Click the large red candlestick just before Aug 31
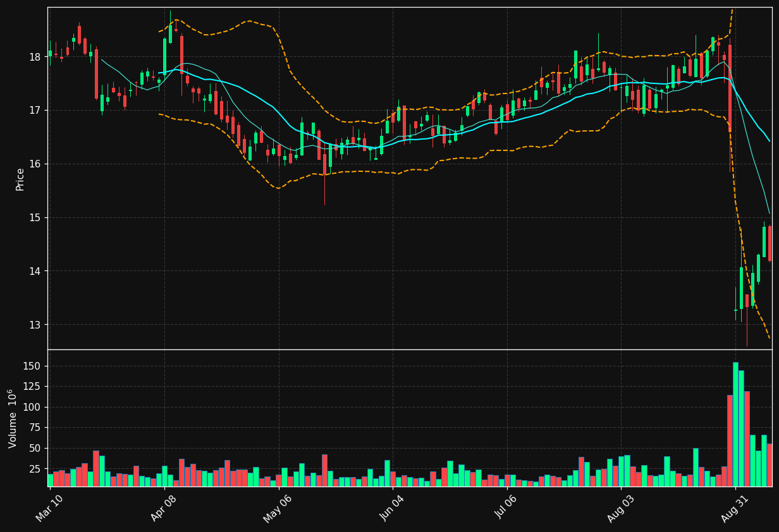Screen dimensions: 779x532 [730, 88]
